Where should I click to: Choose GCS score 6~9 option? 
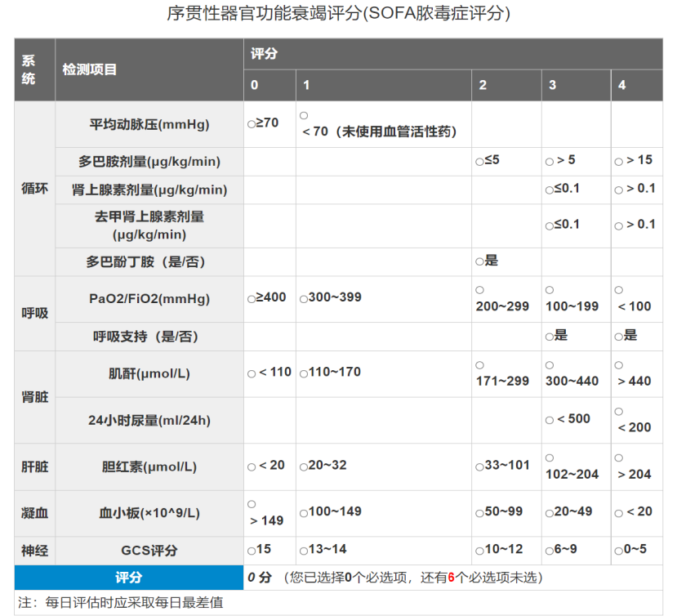click(x=550, y=551)
